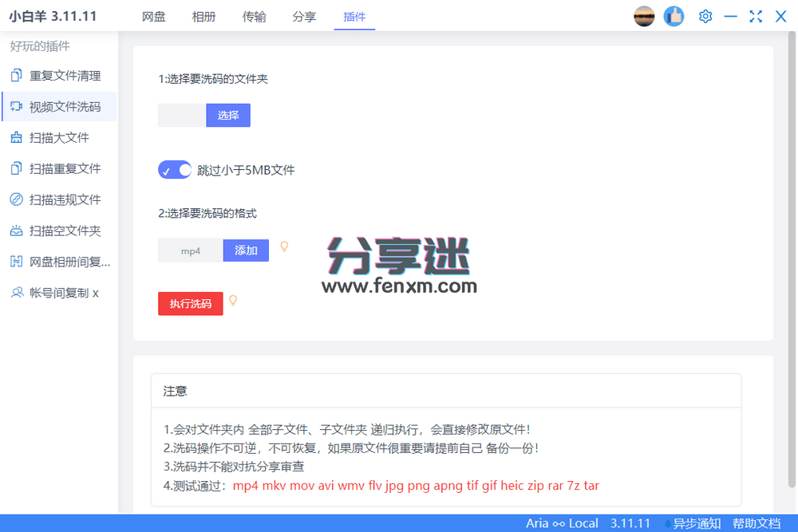798x532 pixels.
Task: Switch to the 传输 tab
Action: (254, 16)
